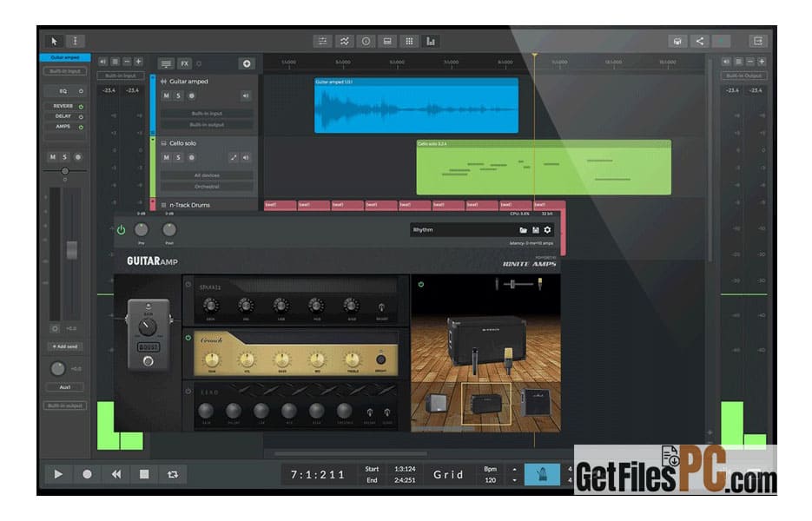Select the right combo cabinet thumbnail

click(536, 402)
